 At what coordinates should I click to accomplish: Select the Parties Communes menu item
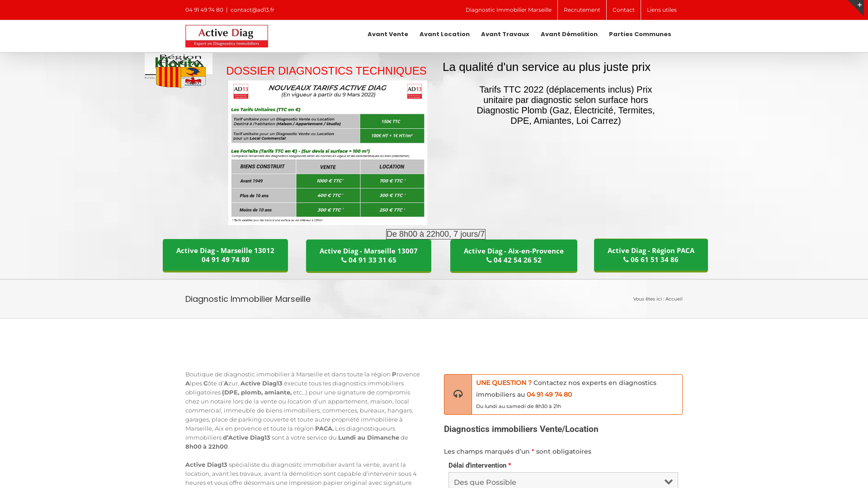640,34
